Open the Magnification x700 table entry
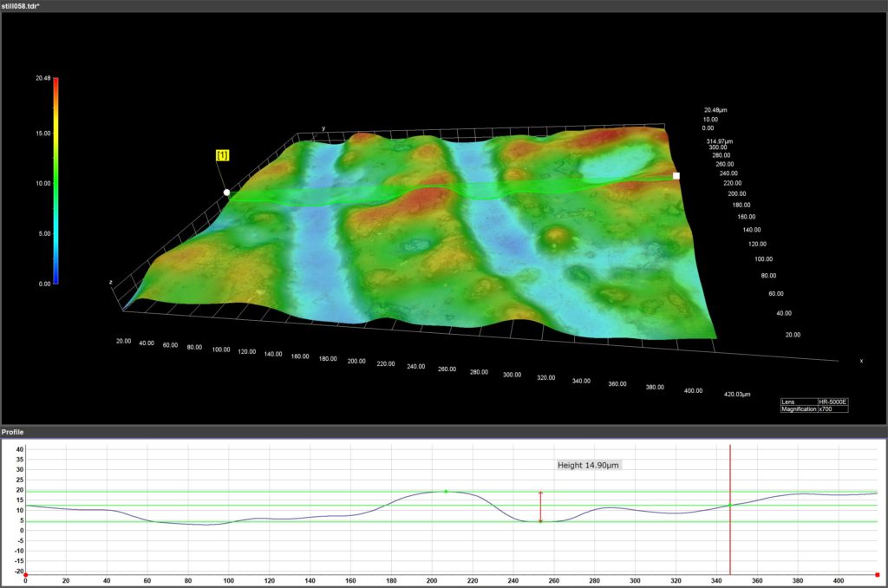The image size is (888, 588). pos(830,409)
